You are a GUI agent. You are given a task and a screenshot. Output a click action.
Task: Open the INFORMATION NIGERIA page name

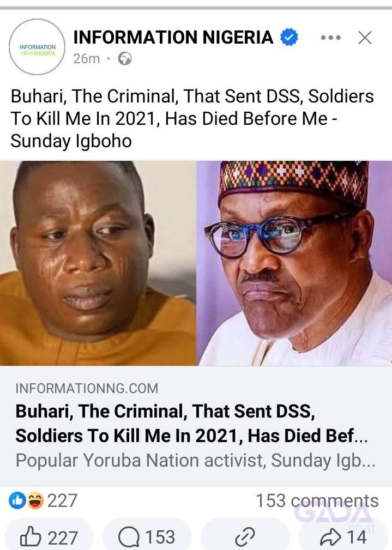(x=173, y=37)
